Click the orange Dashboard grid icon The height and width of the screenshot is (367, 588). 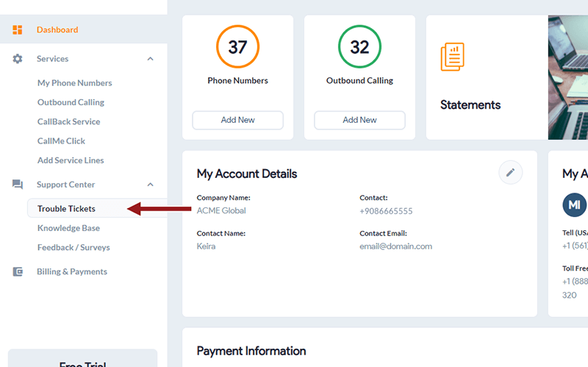pos(17,29)
